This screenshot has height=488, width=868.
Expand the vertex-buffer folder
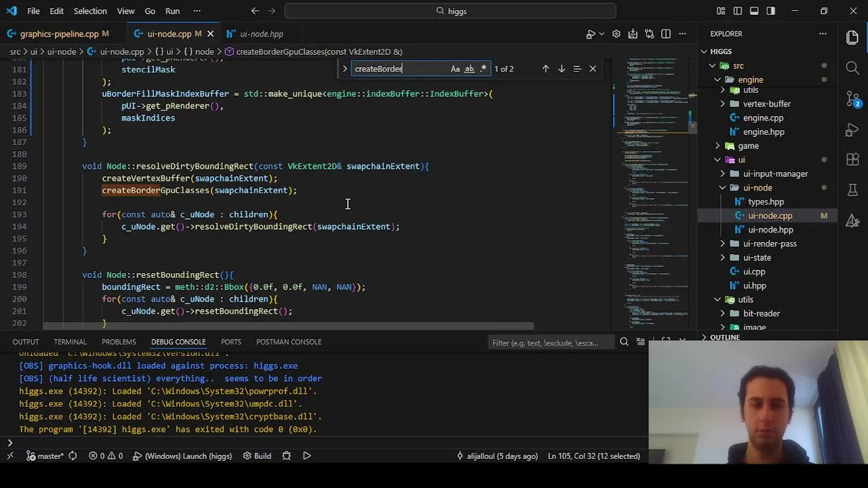[723, 104]
